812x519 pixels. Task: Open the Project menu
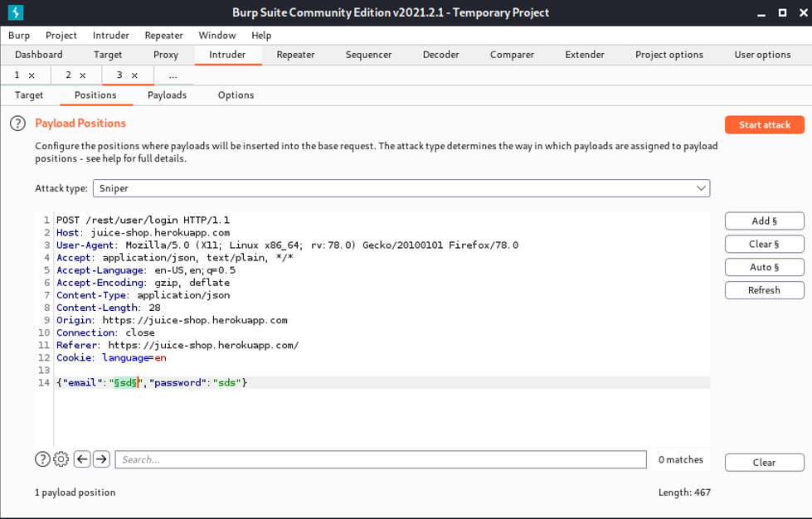pyautogui.click(x=61, y=35)
